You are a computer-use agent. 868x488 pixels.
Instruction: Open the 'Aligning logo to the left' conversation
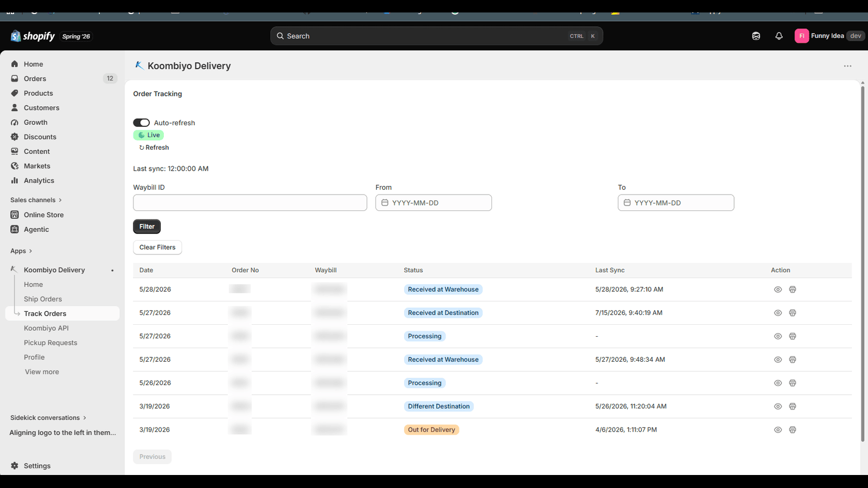pyautogui.click(x=62, y=433)
